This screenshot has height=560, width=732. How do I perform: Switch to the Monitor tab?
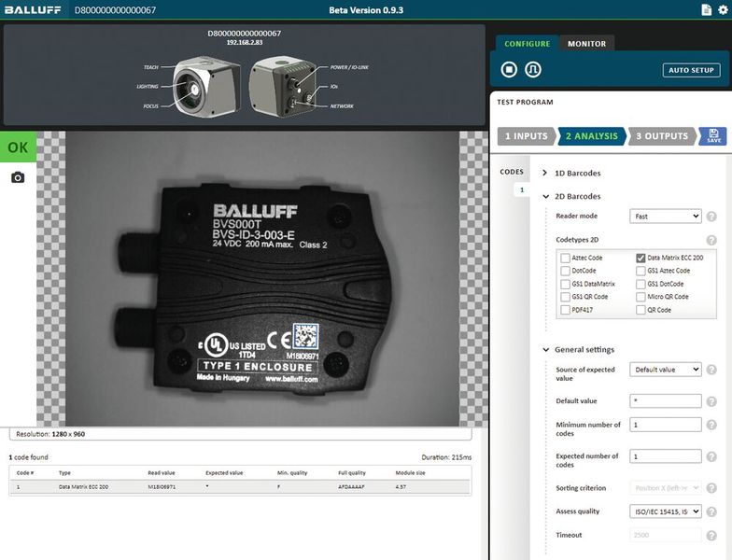[x=586, y=43]
